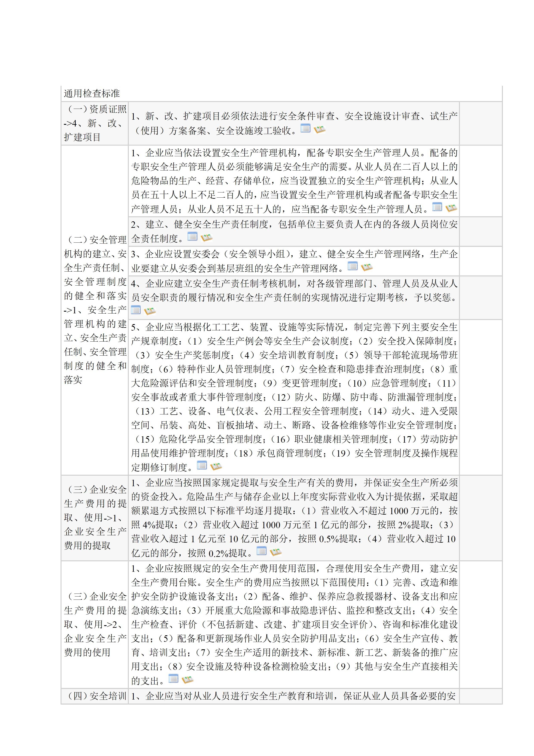Click list icon after 全责任制度 text
Image resolution: width=534 pixels, height=756 pixels.
tap(192, 236)
